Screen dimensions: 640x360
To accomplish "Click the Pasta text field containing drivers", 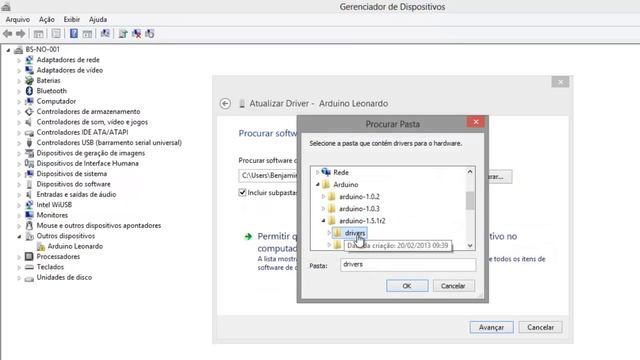I will [x=408, y=264].
